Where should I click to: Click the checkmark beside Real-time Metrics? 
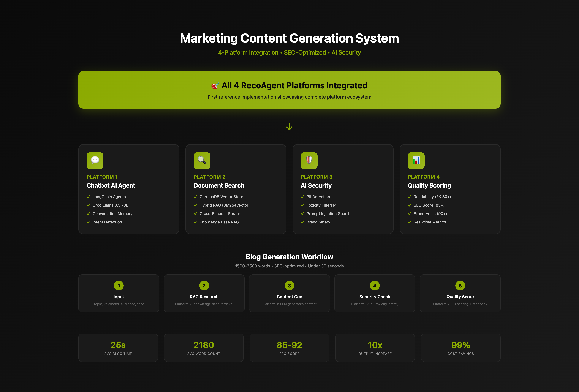(x=409, y=222)
